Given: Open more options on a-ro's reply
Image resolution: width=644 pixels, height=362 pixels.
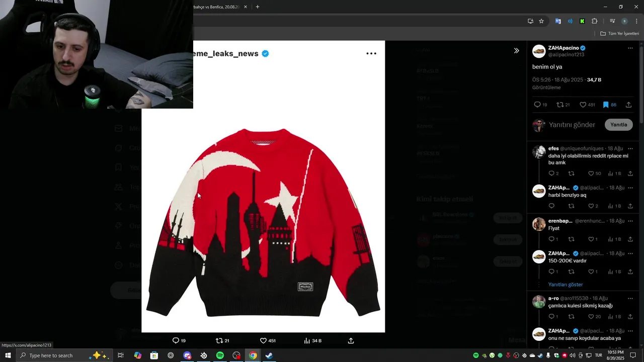Looking at the screenshot, I should coord(630,299).
